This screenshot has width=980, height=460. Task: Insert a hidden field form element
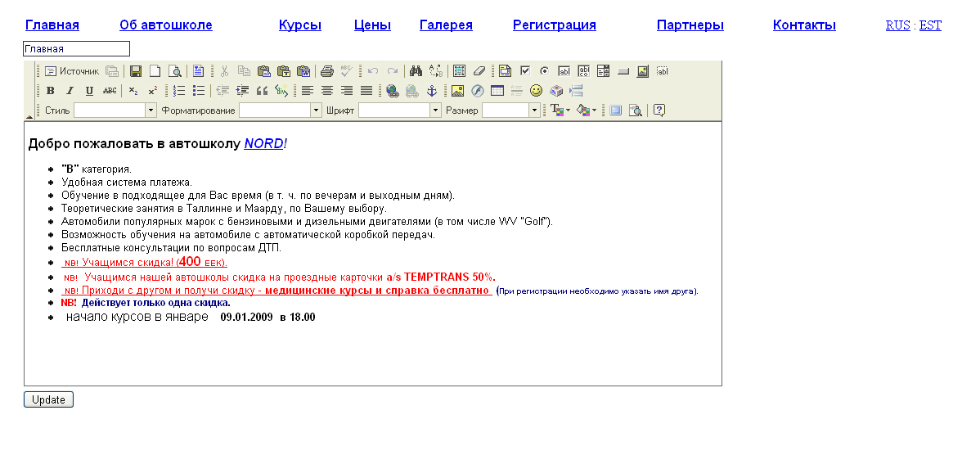(663, 71)
